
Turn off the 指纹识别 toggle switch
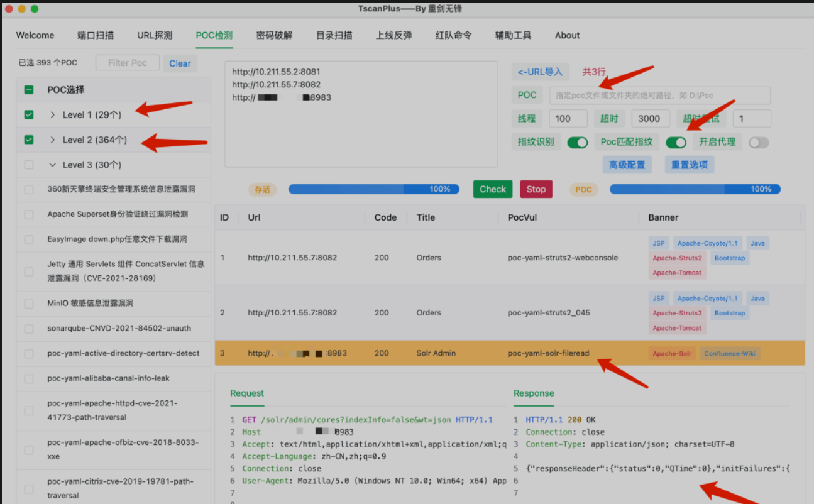click(x=577, y=143)
